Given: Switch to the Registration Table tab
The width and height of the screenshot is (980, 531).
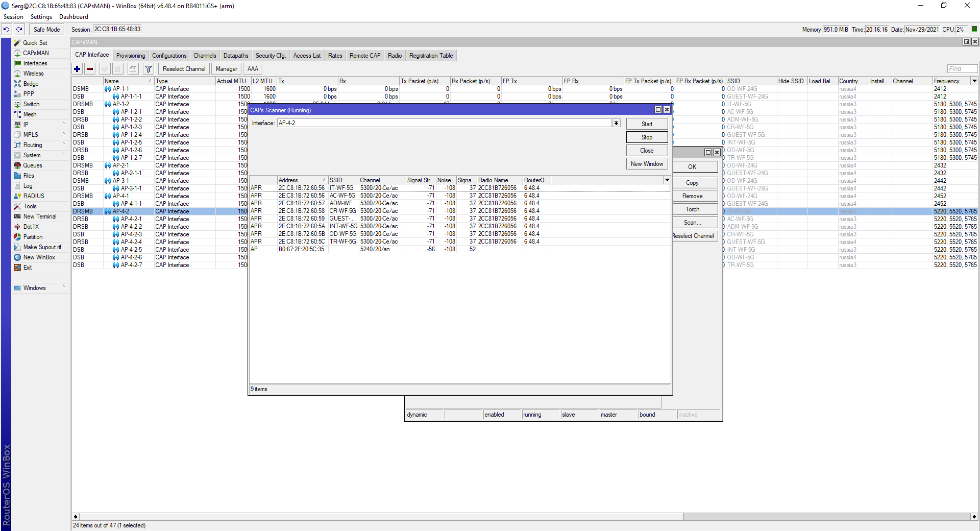Looking at the screenshot, I should coord(431,56).
